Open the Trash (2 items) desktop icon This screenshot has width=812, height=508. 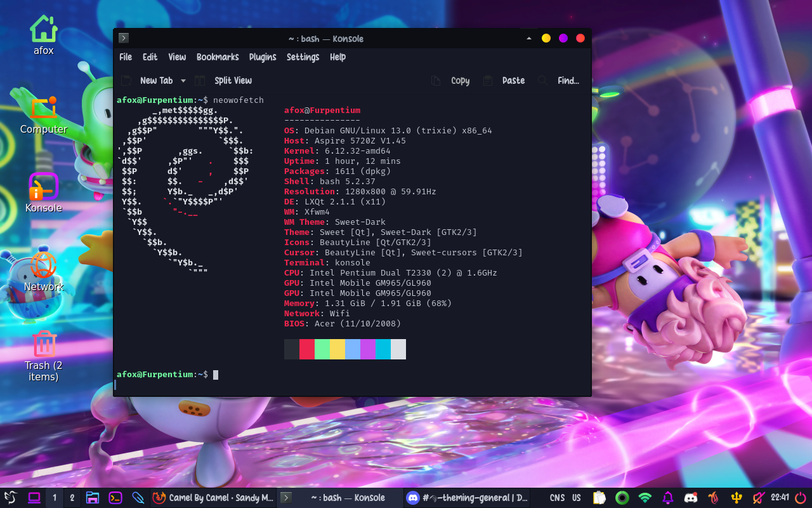44,356
